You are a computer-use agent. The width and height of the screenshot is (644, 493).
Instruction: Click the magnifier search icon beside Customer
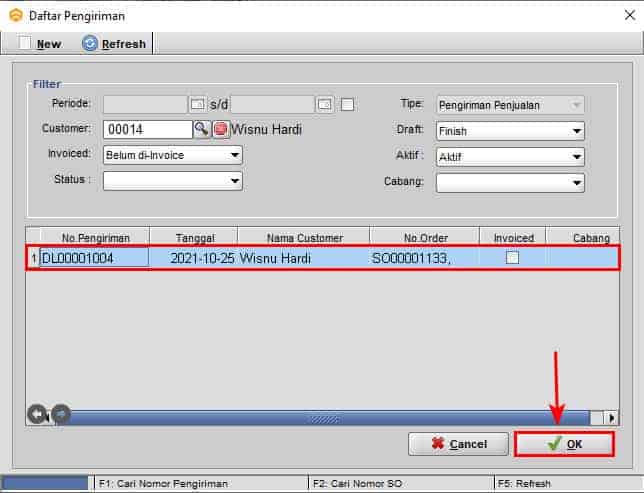201,129
